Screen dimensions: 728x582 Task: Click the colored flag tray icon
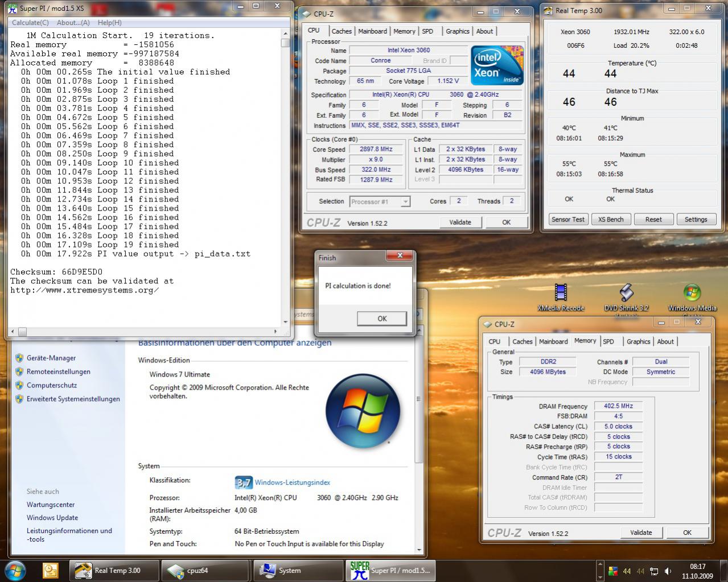click(613, 571)
